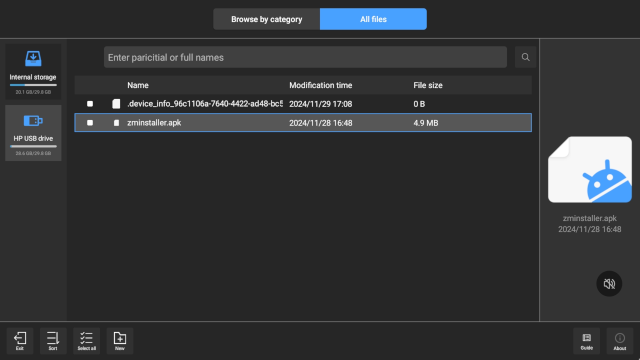640x360 pixels.
Task: Sort by the Name column header
Action: (x=138, y=85)
